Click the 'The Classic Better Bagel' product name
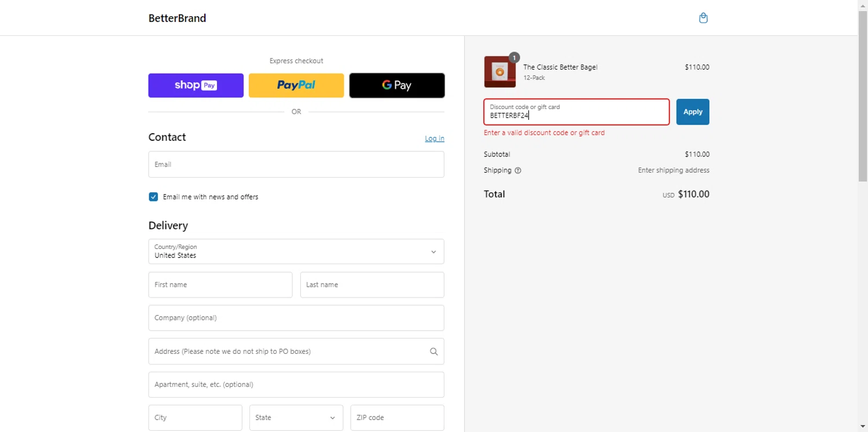 tap(560, 67)
